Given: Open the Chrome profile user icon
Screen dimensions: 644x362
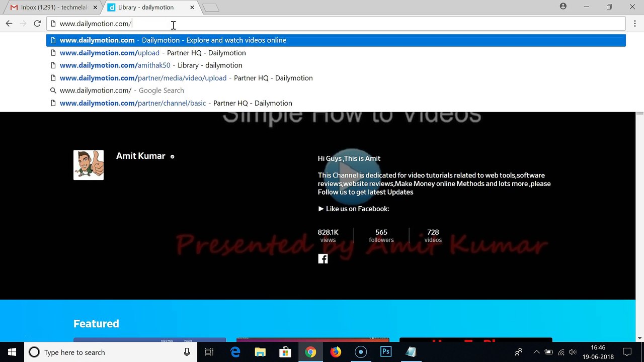Looking at the screenshot, I should tap(563, 7).
